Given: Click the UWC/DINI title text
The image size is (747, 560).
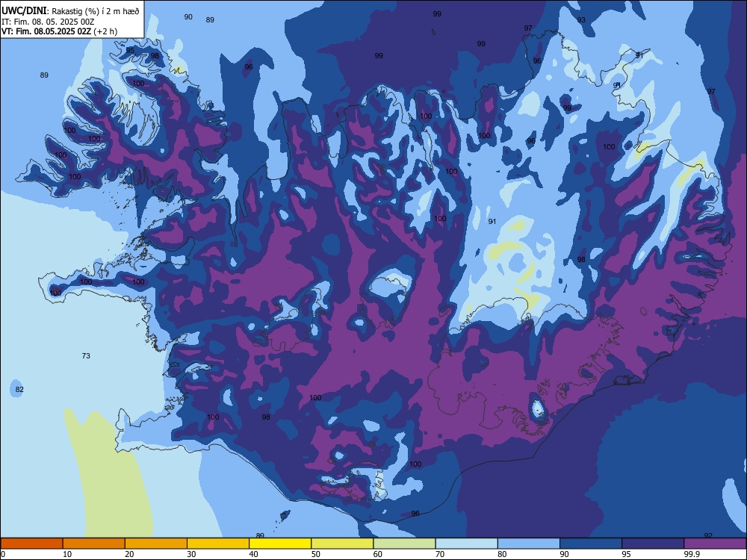Looking at the screenshot, I should pyautogui.click(x=24, y=11).
